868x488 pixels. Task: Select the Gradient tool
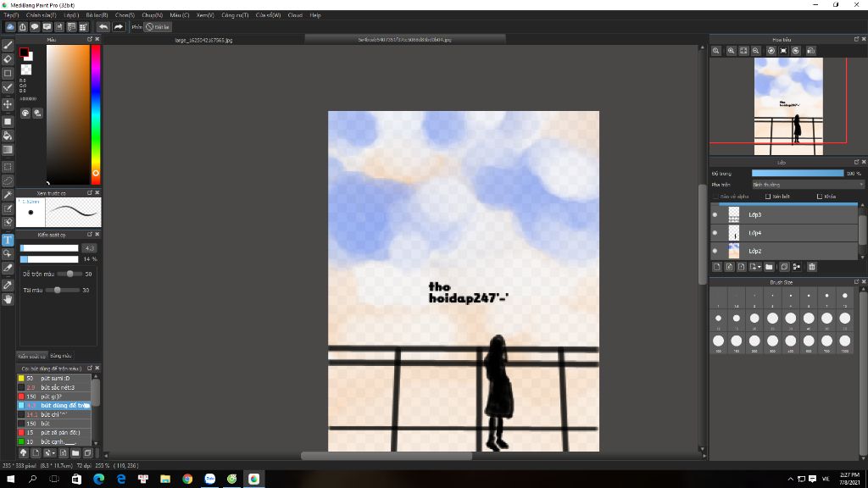coord(8,150)
